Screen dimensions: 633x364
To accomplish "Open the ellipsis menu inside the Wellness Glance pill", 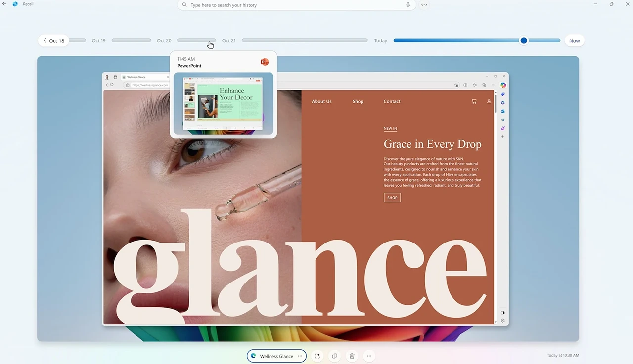I will 300,356.
